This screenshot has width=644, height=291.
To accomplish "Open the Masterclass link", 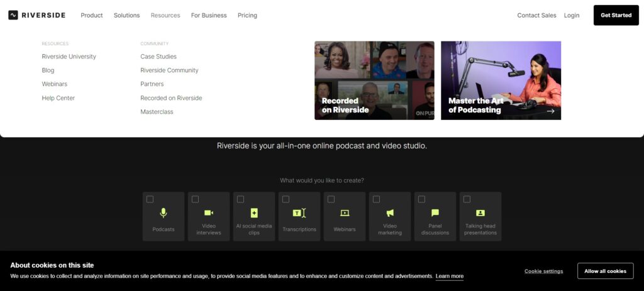I will pos(157,112).
